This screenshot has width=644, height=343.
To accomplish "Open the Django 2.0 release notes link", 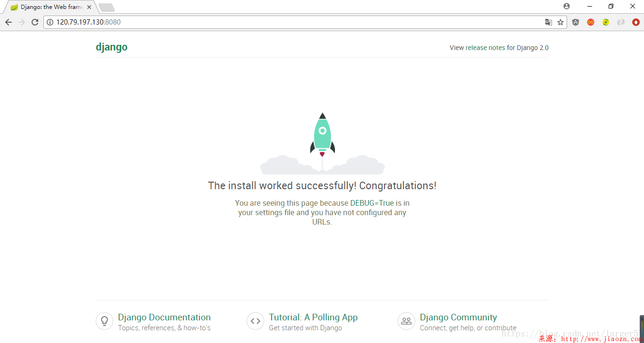I will tap(499, 48).
